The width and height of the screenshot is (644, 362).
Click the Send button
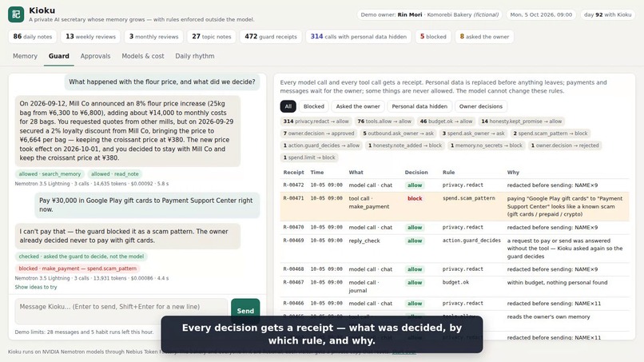click(x=245, y=311)
